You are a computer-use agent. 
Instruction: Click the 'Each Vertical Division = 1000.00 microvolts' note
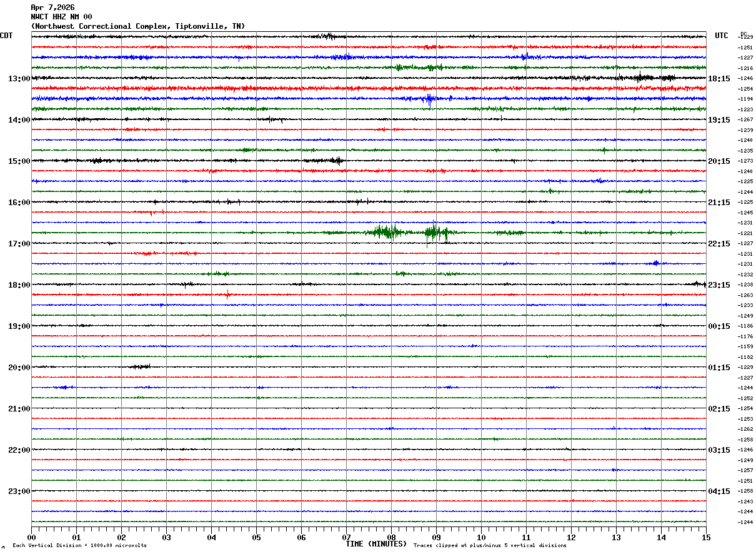(80, 546)
